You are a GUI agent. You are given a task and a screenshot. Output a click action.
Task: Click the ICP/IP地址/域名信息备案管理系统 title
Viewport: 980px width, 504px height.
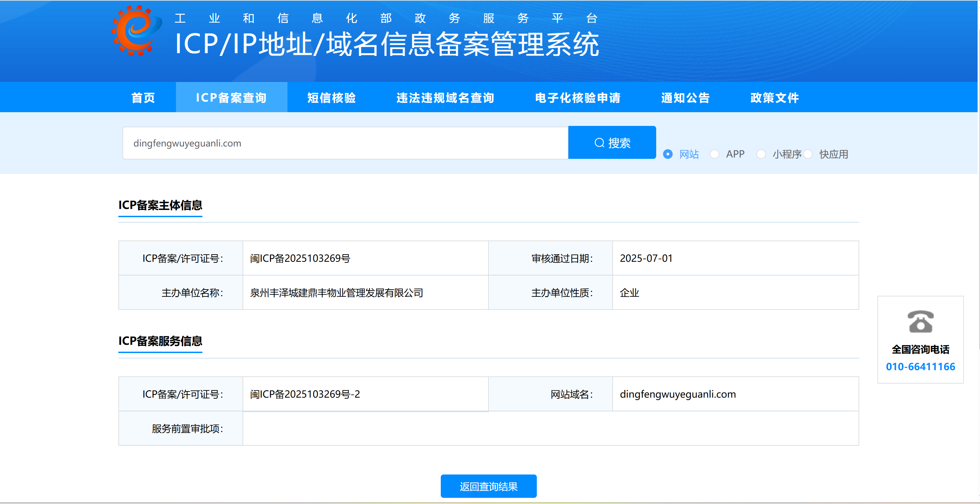coord(387,45)
